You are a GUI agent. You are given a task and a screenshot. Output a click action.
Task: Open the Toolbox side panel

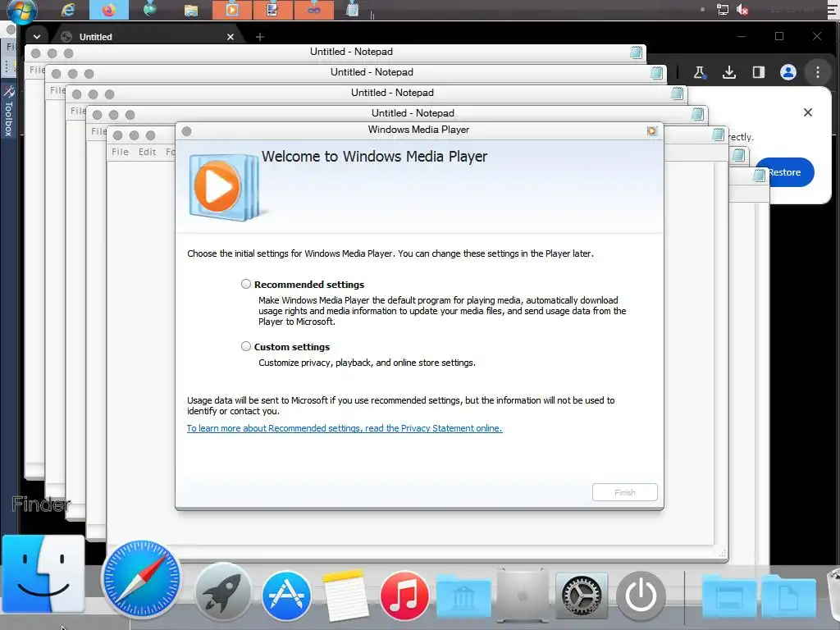9,111
